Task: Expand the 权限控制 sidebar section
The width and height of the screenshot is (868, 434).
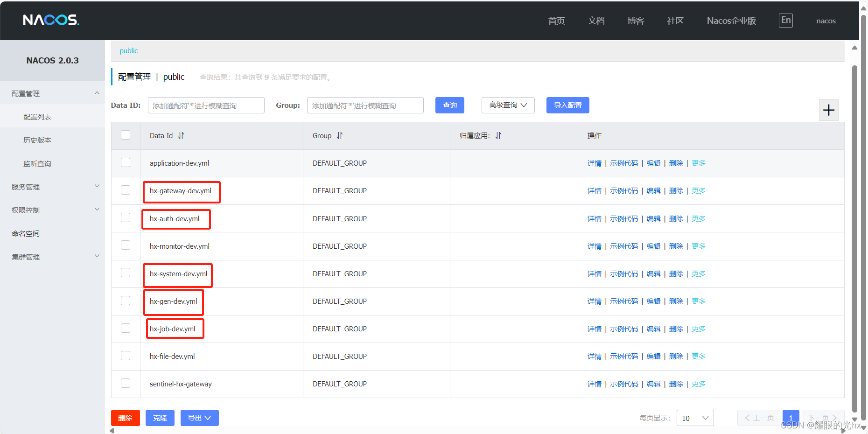Action: coord(52,210)
